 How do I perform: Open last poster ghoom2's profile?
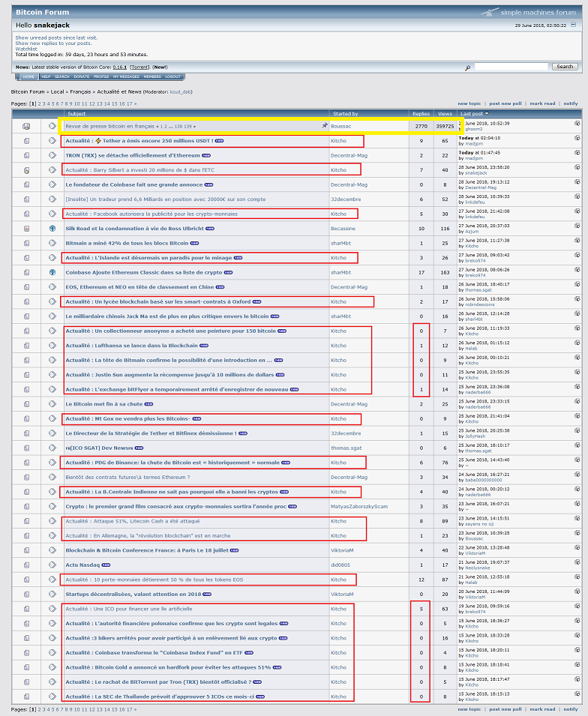click(x=474, y=129)
